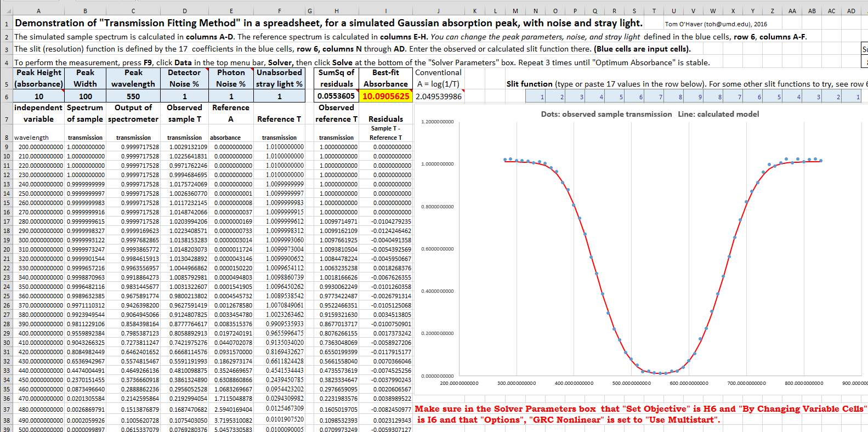Image resolution: width=868 pixels, height=432 pixels.
Task: Click the yellow Best-fit Absorbance result cell
Action: point(385,96)
